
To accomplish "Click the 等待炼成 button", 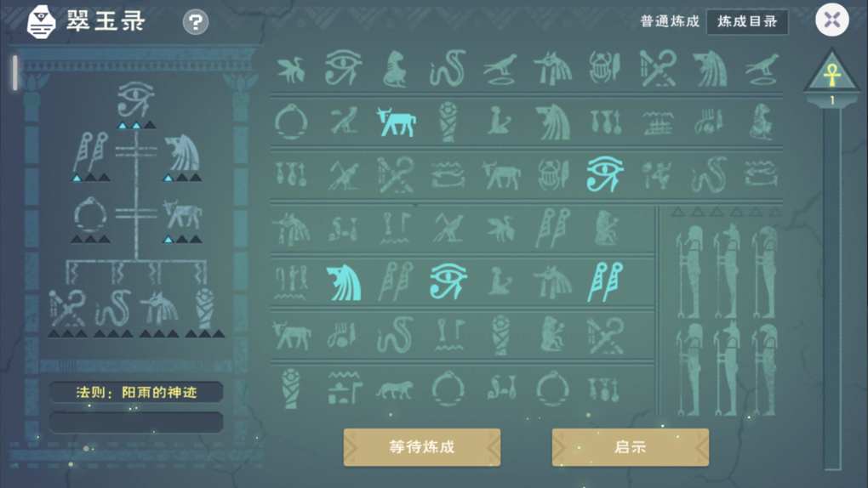I will pos(422,447).
